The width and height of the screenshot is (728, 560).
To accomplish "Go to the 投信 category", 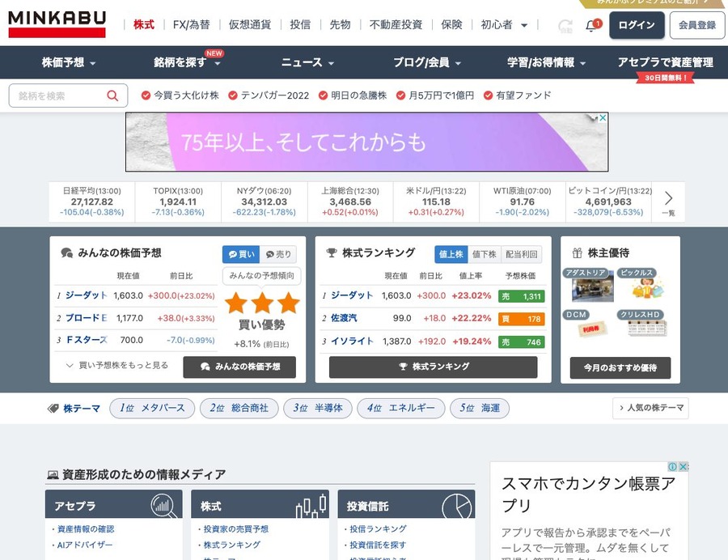I will pyautogui.click(x=300, y=24).
